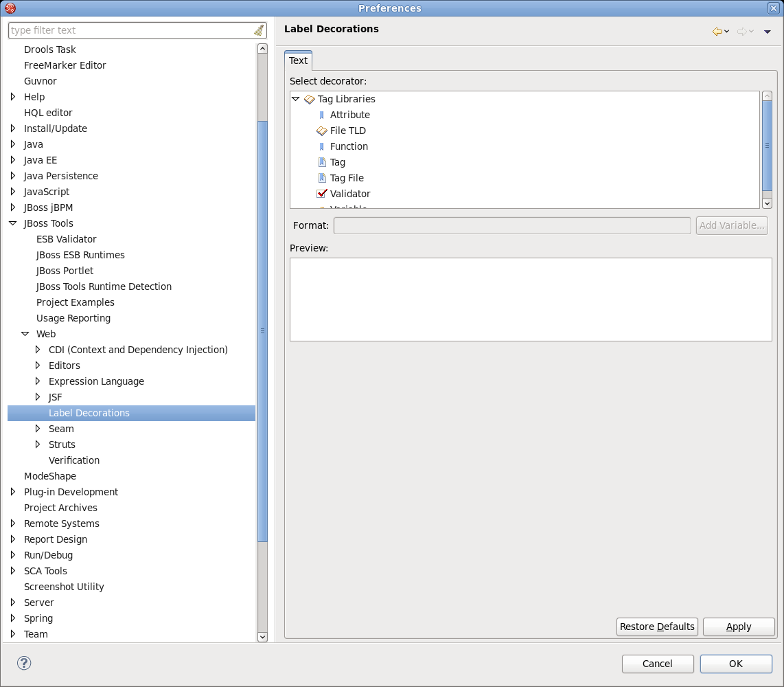Click the Help question mark icon
Screen dimensions: 784x687
(24, 663)
